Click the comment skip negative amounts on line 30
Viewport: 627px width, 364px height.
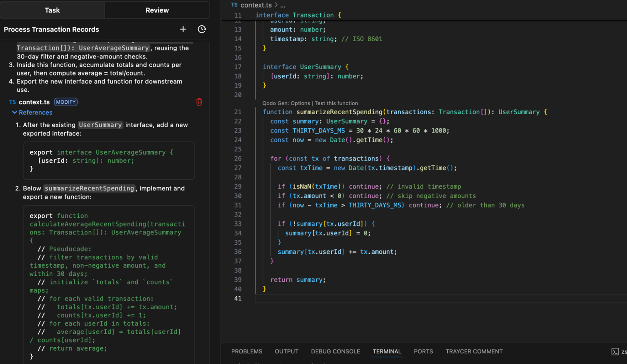point(431,196)
